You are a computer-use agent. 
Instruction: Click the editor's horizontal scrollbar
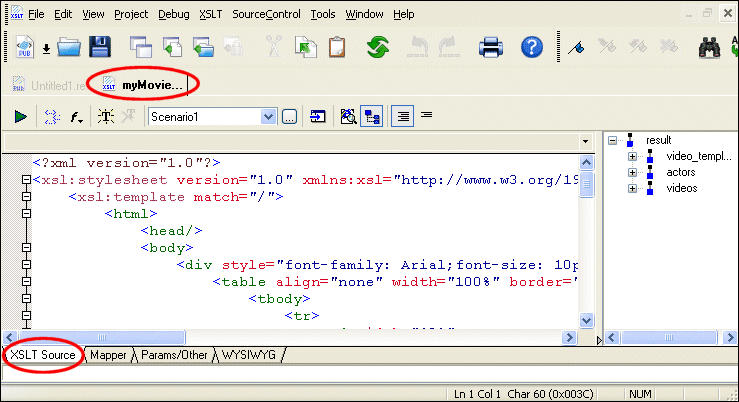(x=300, y=338)
